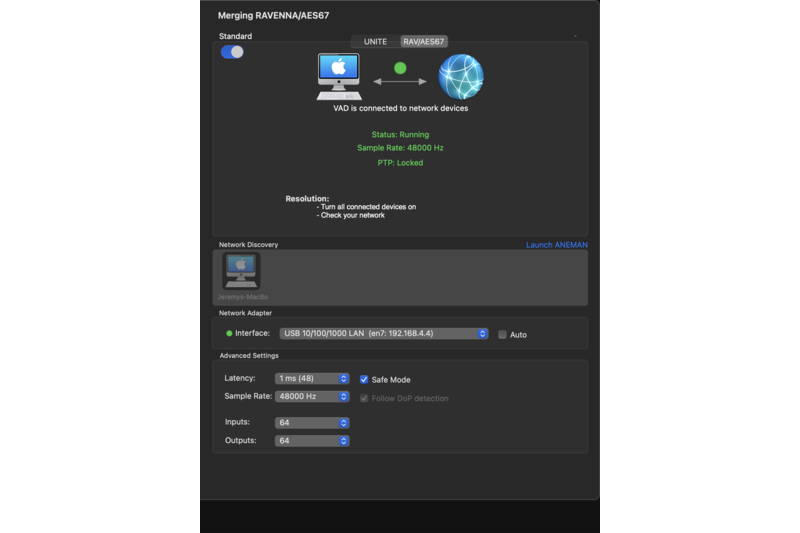Open the Outputs count dropdown
The width and height of the screenshot is (800, 533).
(x=312, y=441)
